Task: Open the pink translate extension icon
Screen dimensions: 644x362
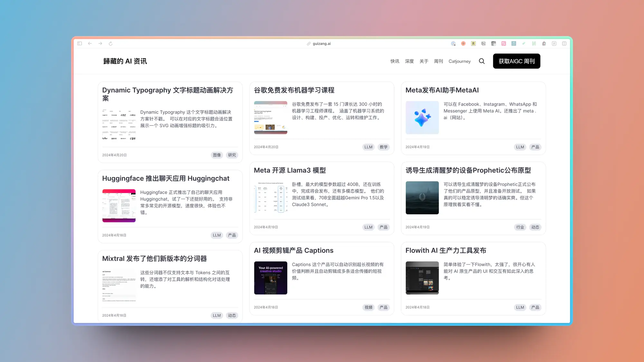Action: pos(504,43)
